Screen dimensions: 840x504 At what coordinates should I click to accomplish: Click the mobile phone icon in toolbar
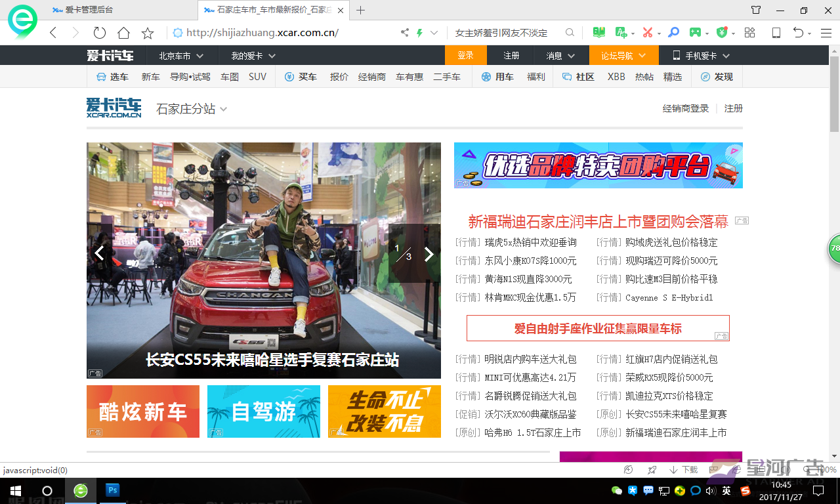pos(776,33)
